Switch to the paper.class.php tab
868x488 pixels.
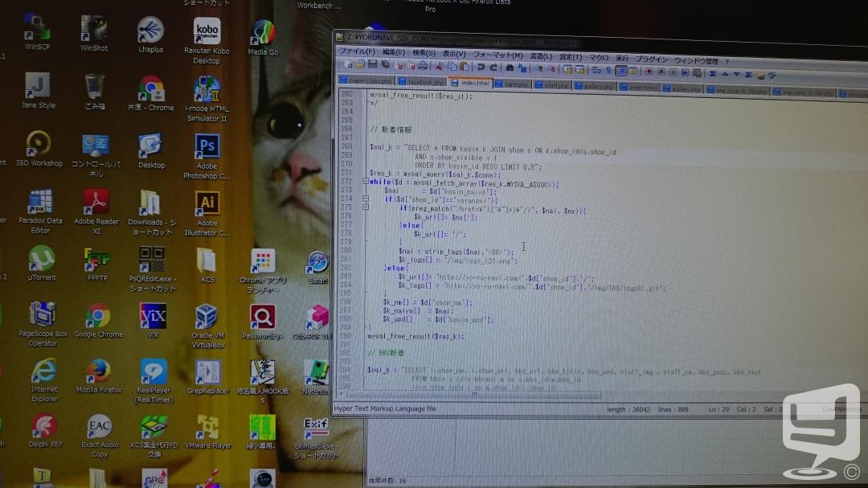pyautogui.click(x=366, y=80)
